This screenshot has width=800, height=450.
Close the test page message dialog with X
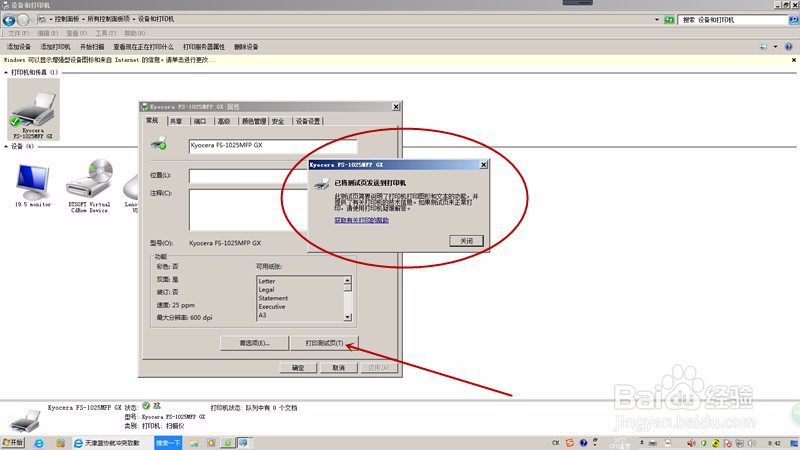(483, 164)
